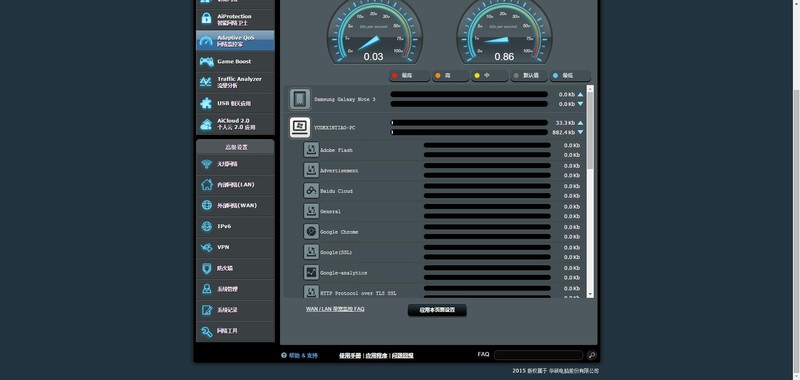Click the Baidu Cloud app icon
This screenshot has height=380, width=800.
[x=311, y=191]
